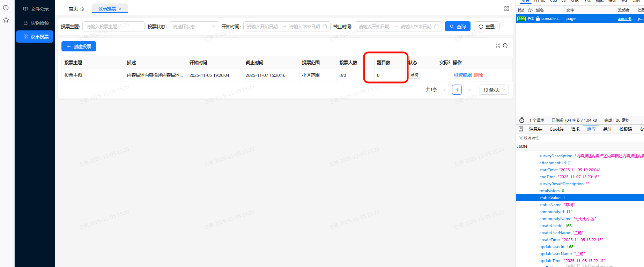The height and width of the screenshot is (267, 644).
Task: Toggle the network details pane collapse icon
Action: pyautogui.click(x=521, y=129)
